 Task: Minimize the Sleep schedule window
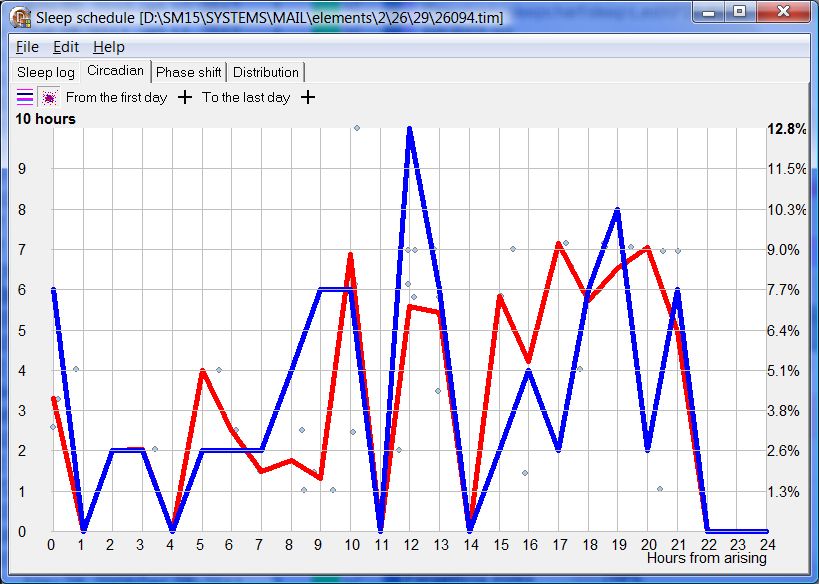(x=709, y=12)
